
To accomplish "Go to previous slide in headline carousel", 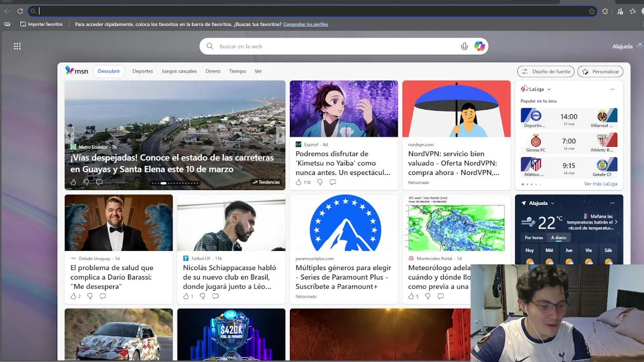I will click(69, 135).
